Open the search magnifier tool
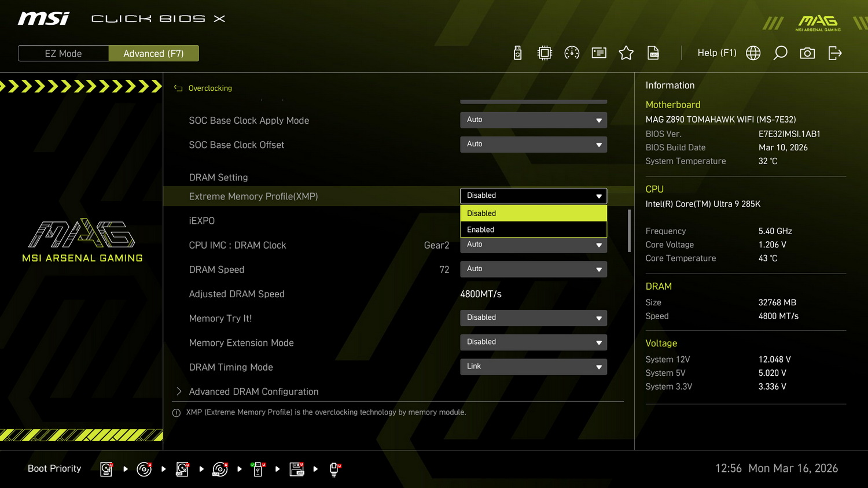Viewport: 868px width, 488px height. [x=780, y=53]
